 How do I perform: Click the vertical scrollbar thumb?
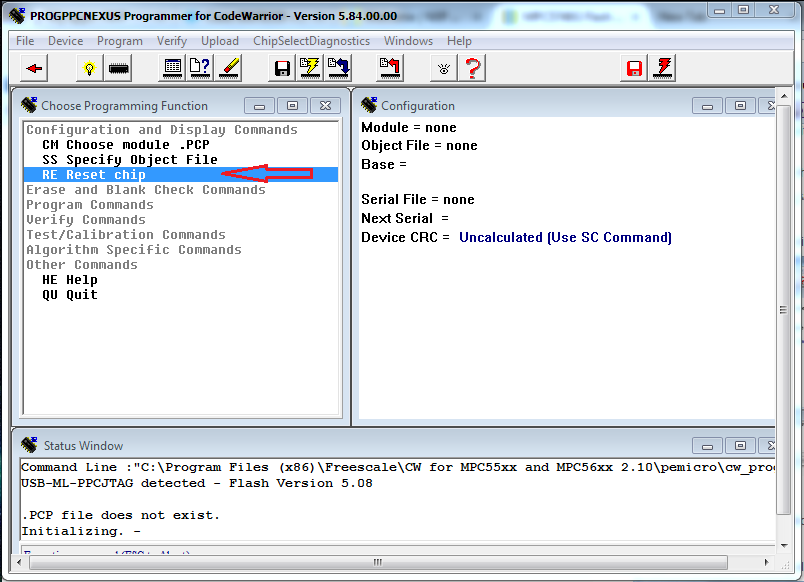pyautogui.click(x=783, y=310)
